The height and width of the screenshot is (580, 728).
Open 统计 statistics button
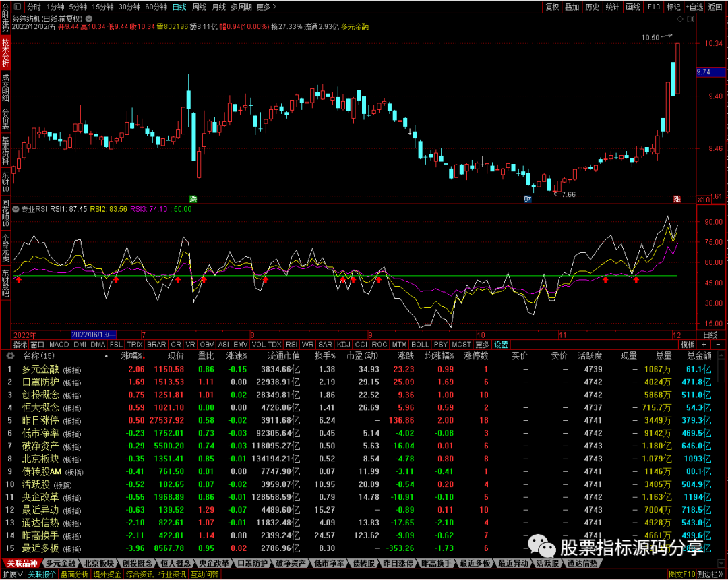tap(613, 7)
